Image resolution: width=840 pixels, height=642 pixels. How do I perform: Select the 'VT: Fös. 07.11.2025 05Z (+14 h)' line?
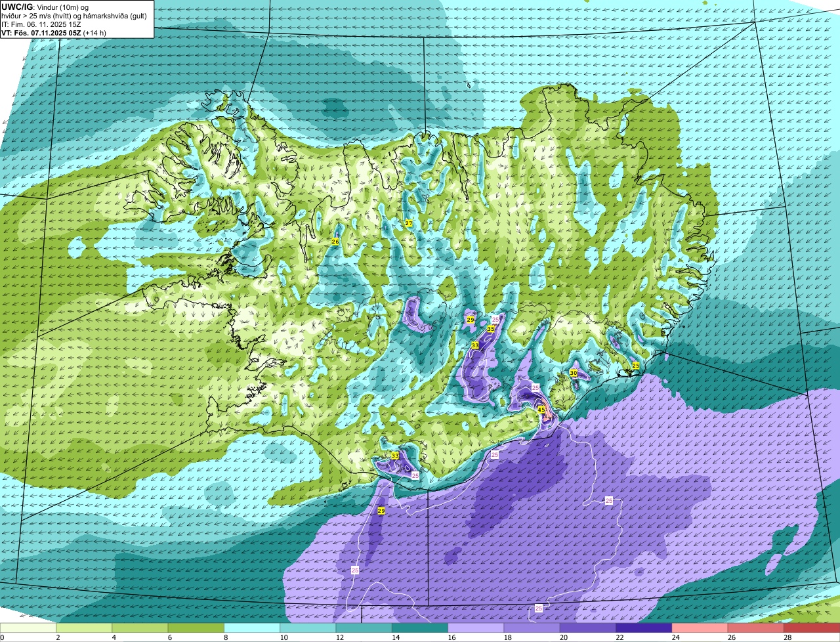tap(54, 32)
